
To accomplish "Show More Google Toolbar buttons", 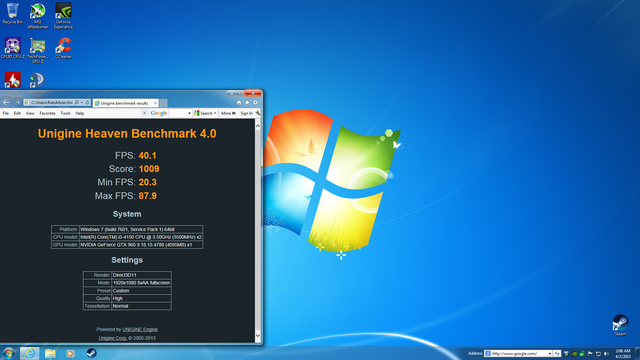I will [228, 113].
